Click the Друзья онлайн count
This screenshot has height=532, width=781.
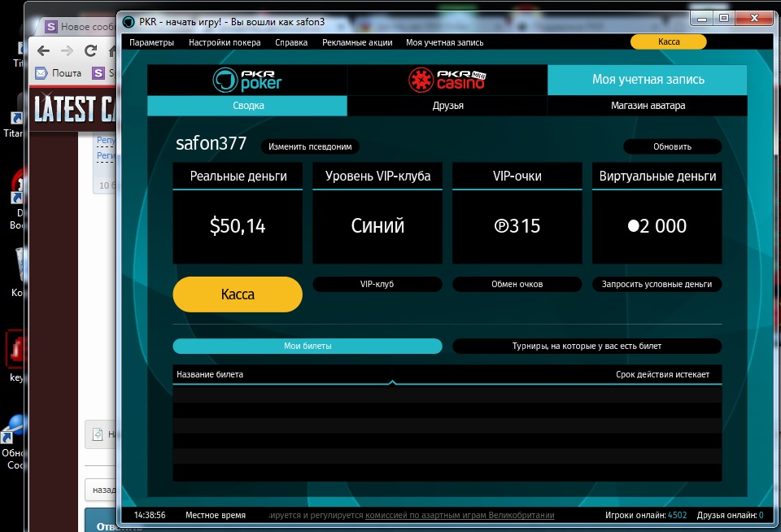[x=761, y=515]
